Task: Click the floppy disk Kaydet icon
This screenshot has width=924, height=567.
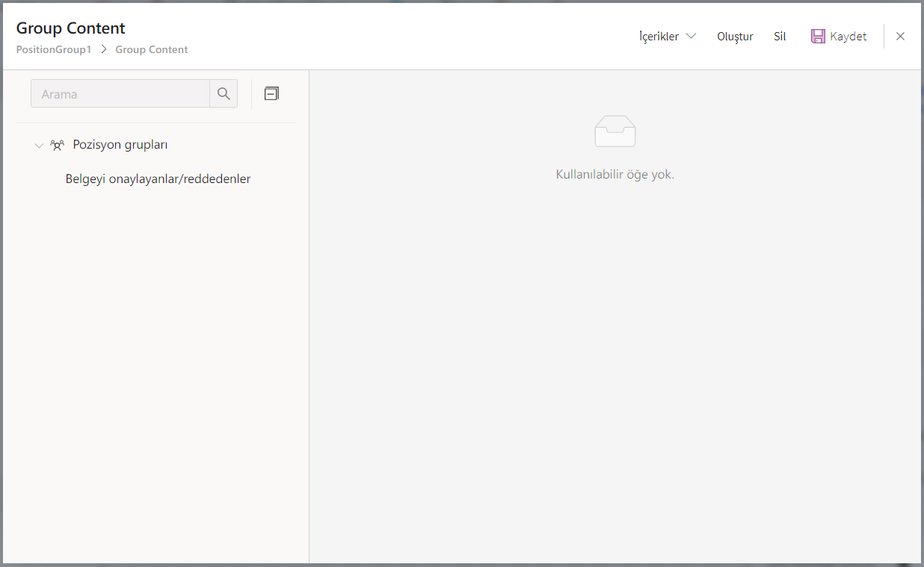Action: click(818, 37)
